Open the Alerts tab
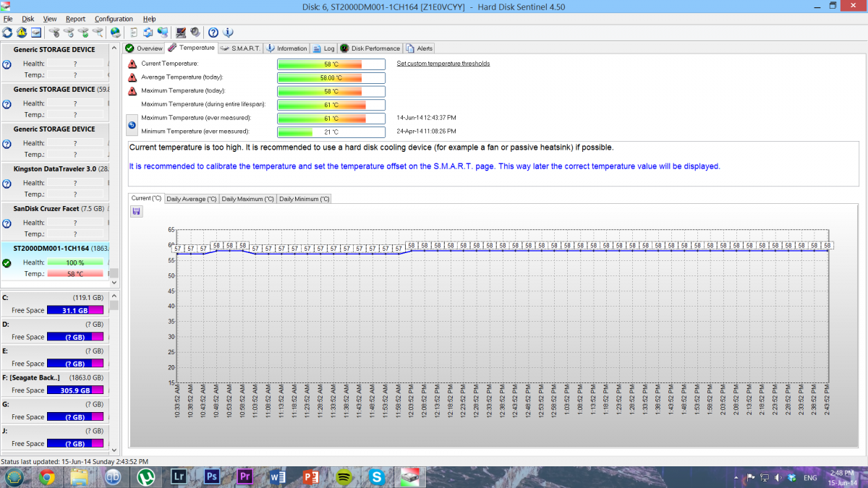The image size is (868, 488). (420, 48)
